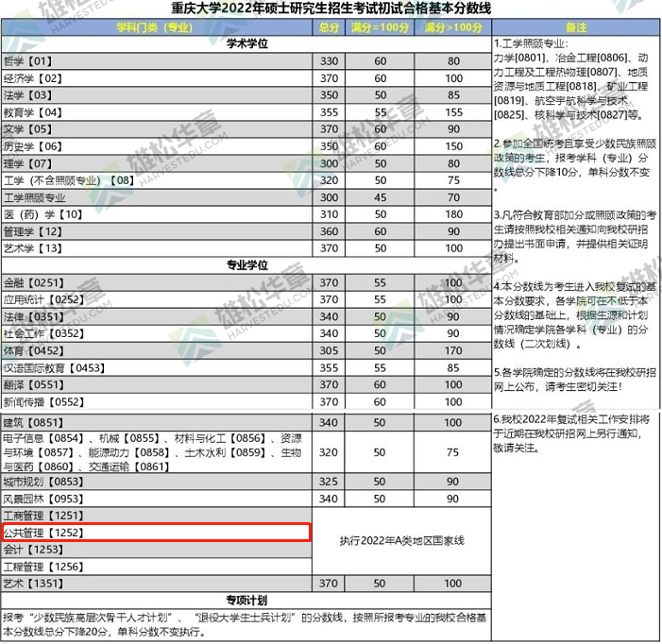Click the 执行2022年A类地区国家线 merged cell
This screenshot has width=662, height=644.
[402, 541]
